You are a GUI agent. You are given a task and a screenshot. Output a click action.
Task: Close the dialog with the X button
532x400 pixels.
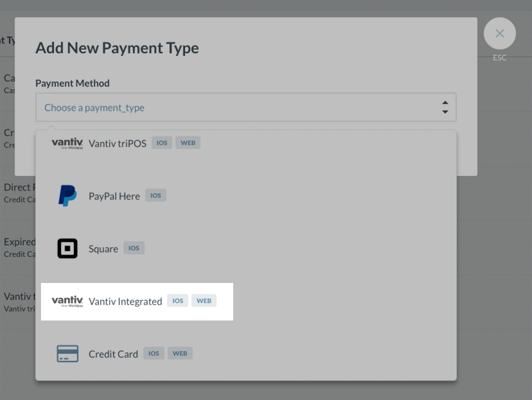[x=499, y=33]
